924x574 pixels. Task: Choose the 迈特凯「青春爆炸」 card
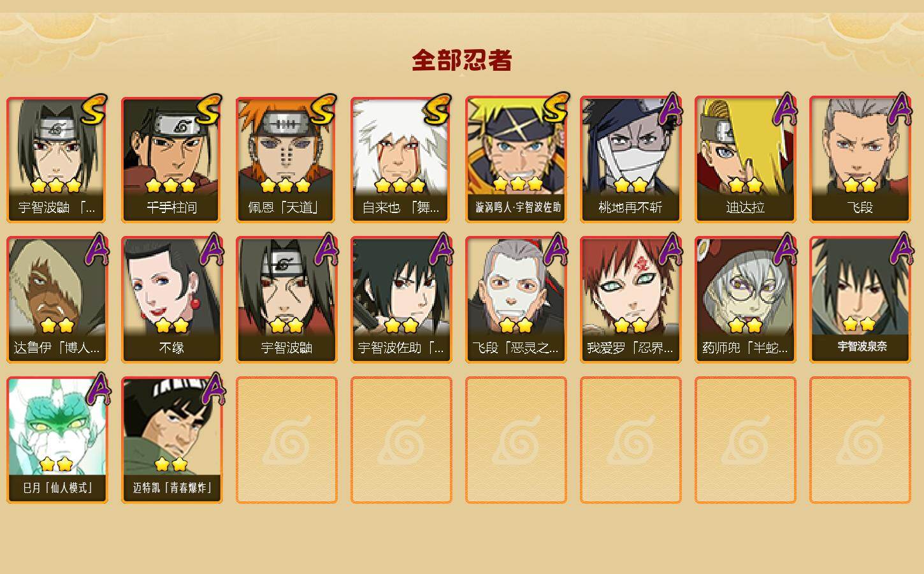pos(171,440)
